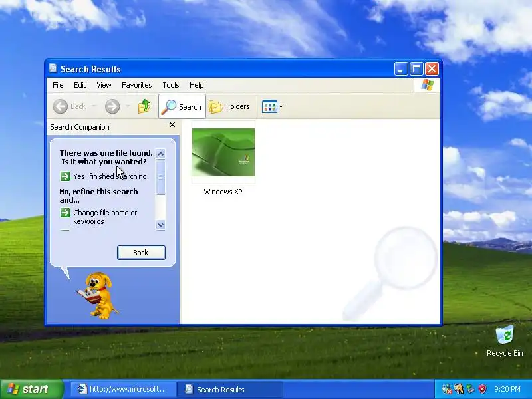Open the Help menu
Viewport: 532px width, 399px height.
[x=196, y=85]
